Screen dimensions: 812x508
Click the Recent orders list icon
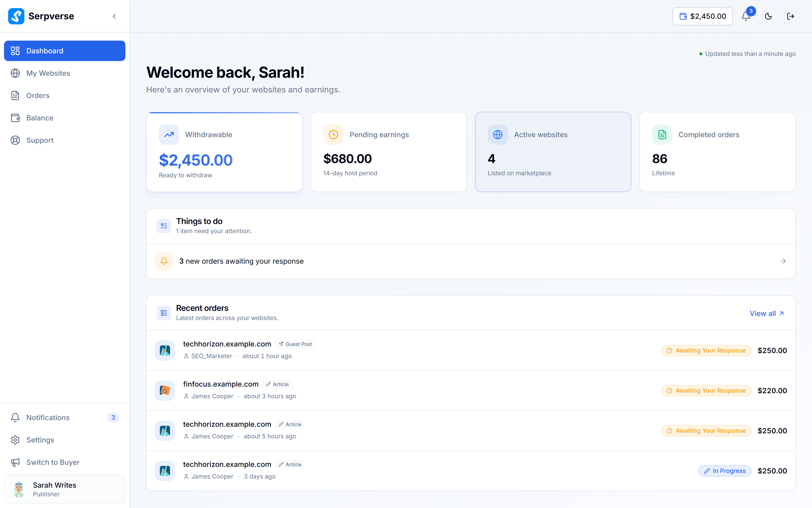click(164, 313)
